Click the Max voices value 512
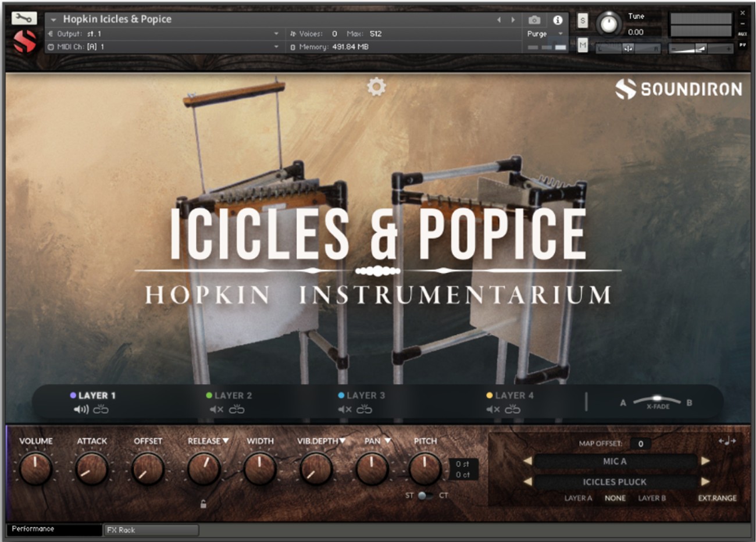756x542 pixels. coord(376,34)
